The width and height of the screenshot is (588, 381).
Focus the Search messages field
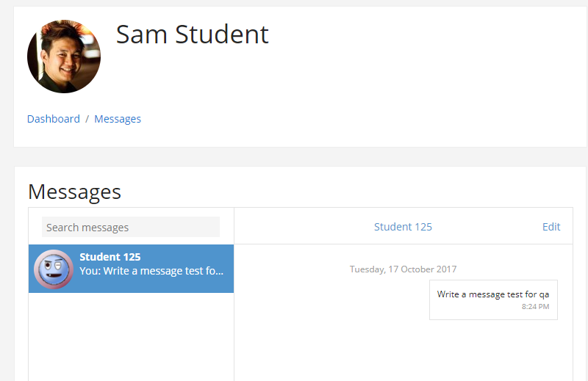click(131, 227)
